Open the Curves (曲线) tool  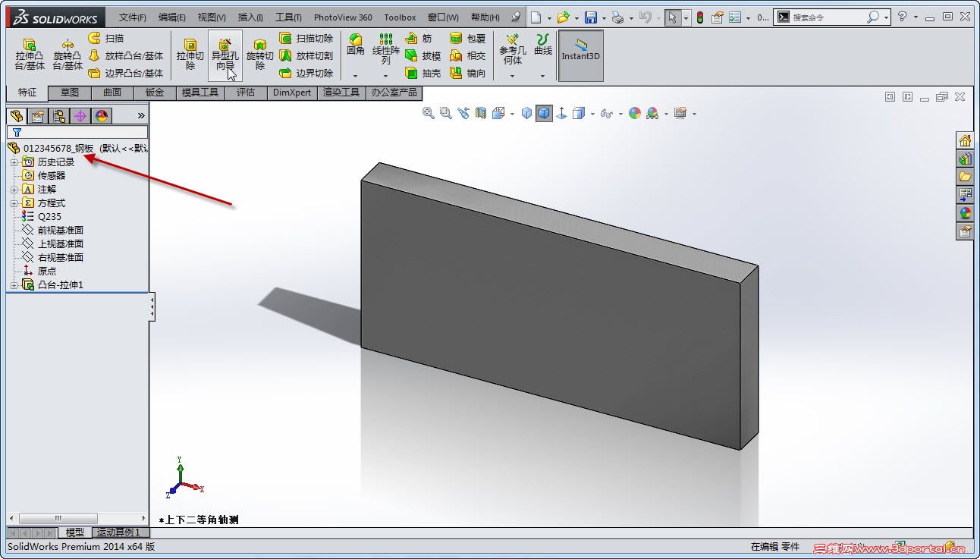(542, 46)
